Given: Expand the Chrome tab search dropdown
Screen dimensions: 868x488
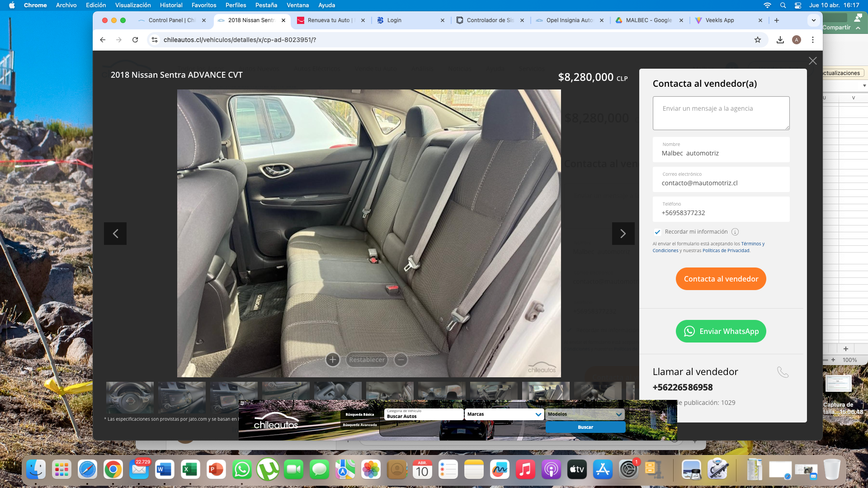Looking at the screenshot, I should tap(814, 20).
